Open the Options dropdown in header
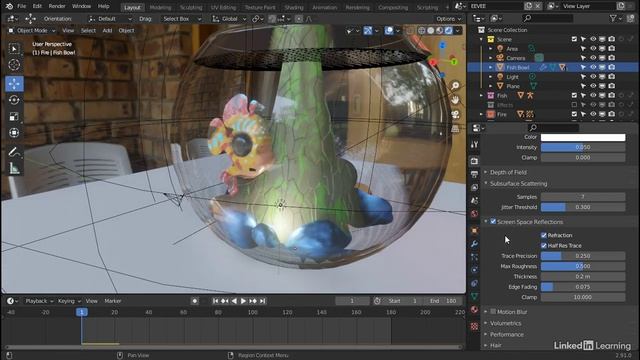Screen dimensions: 640x360 click(448, 19)
